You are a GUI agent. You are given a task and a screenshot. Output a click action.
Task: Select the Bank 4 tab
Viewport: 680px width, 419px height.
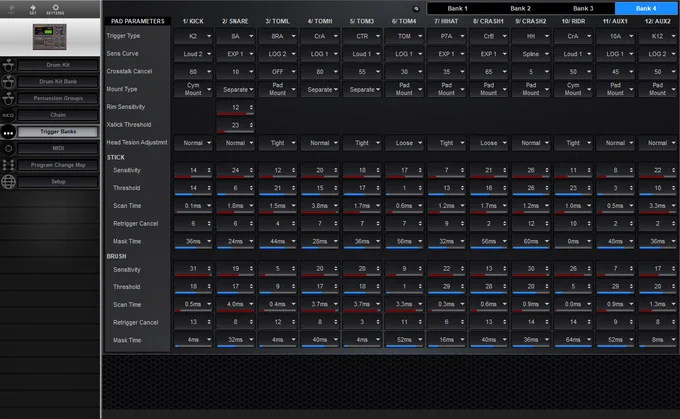click(x=646, y=8)
